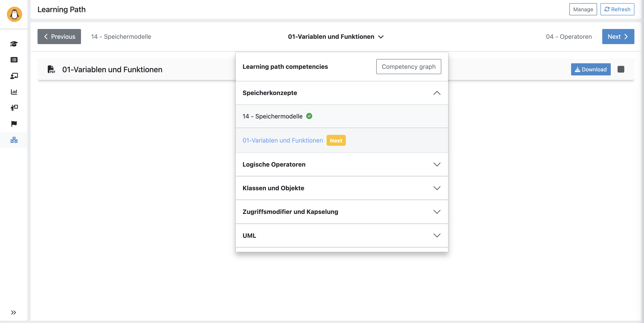This screenshot has height=323, width=644.
Task: Open the tutorial teacher sidebar icon
Action: point(14,108)
